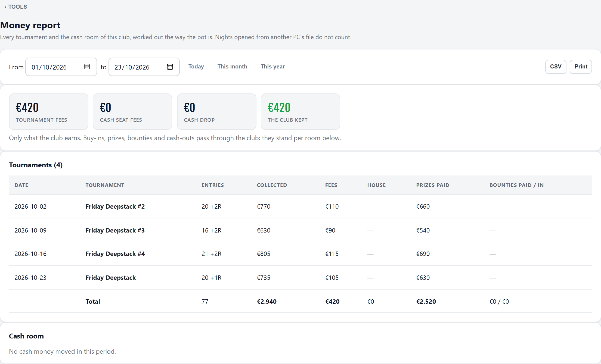This screenshot has width=601, height=364.
Task: Print the money report
Action: tap(581, 67)
